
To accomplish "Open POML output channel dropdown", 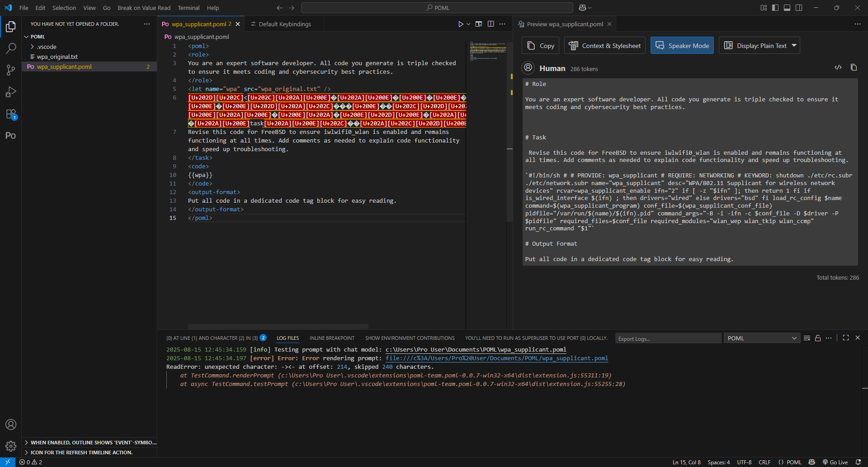I will [x=762, y=338].
